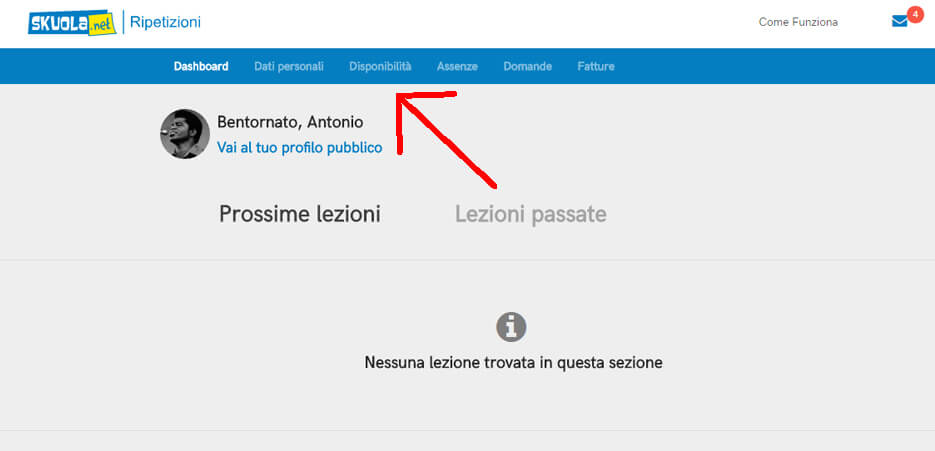Click the Come Funziona link
The width and height of the screenshot is (935, 451).
[x=798, y=22]
